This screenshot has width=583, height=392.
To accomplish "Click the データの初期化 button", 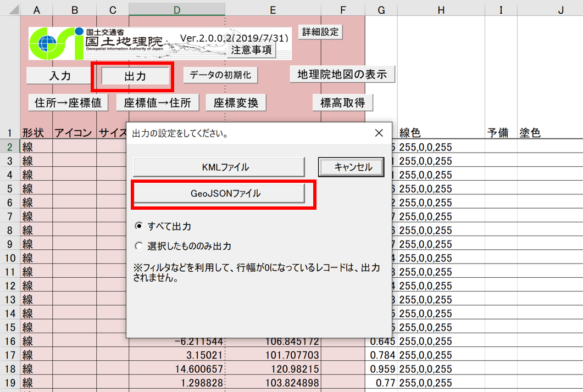I will click(x=220, y=75).
